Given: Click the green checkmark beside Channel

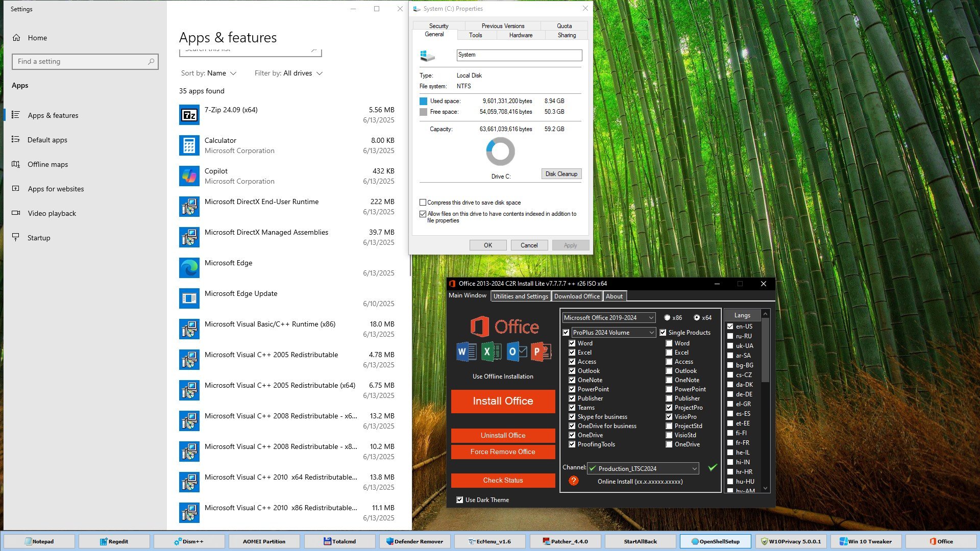Looking at the screenshot, I should click(x=713, y=467).
